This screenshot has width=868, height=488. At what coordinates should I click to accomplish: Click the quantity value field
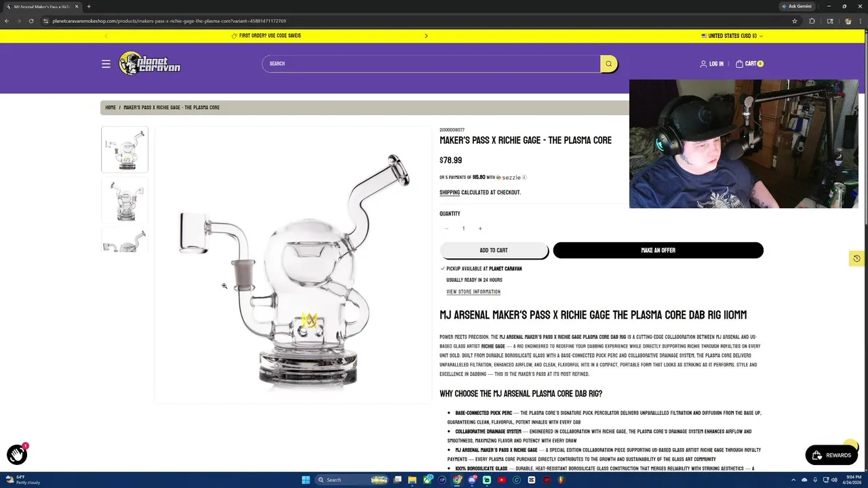(x=463, y=228)
